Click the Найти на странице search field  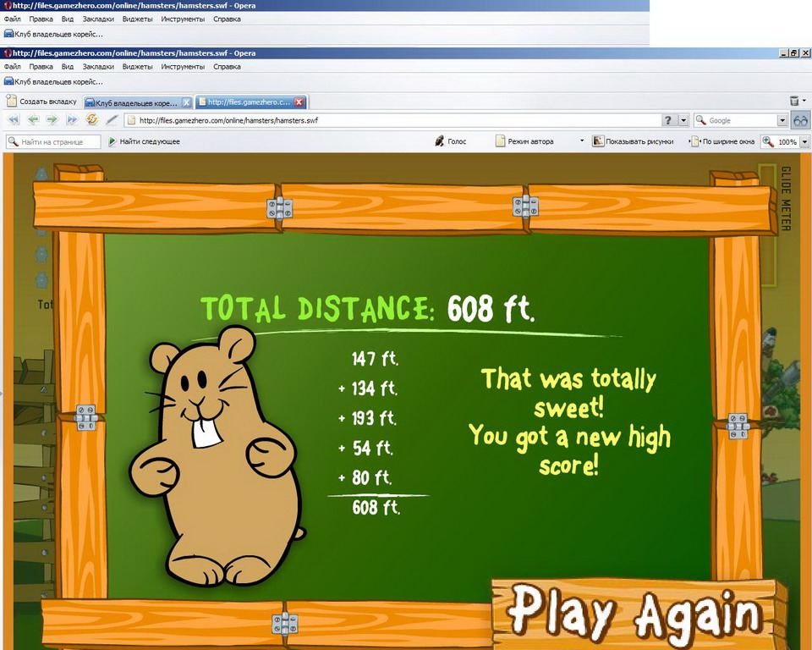pyautogui.click(x=54, y=141)
